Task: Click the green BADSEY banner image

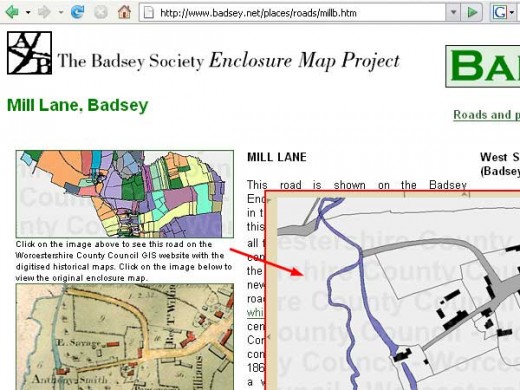Action: pos(483,66)
